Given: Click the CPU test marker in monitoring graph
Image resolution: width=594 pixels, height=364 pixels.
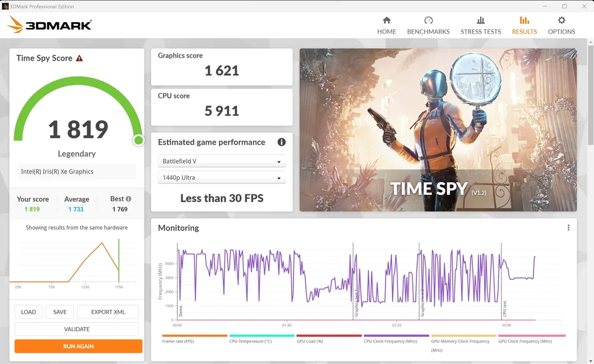Looking at the screenshot, I should point(504,309).
